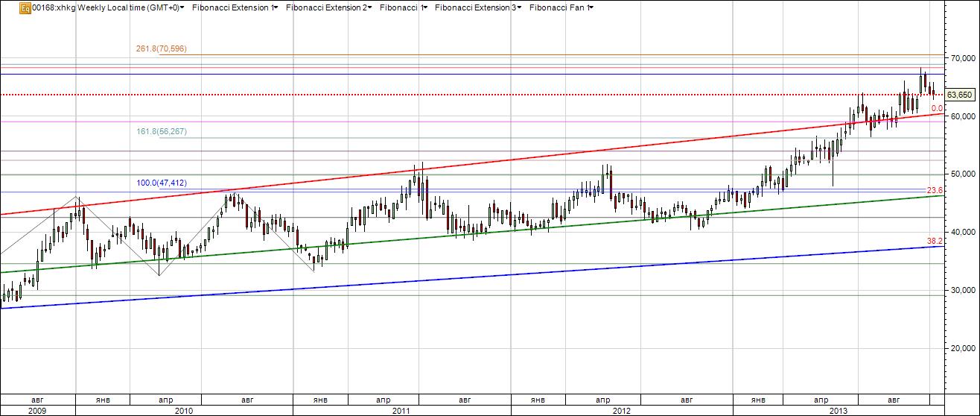Click the 2011 year label on time axis
The width and height of the screenshot is (980, 416).
pos(401,411)
